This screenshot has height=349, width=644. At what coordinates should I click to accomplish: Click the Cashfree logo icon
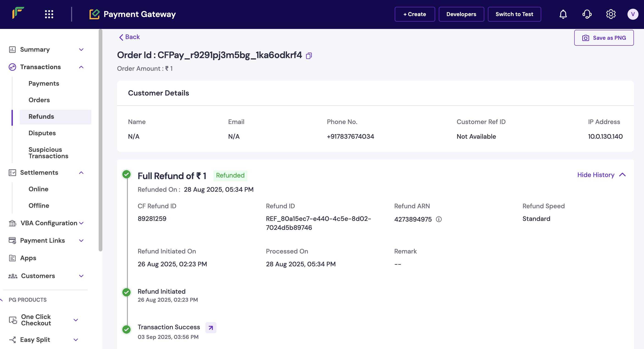(x=18, y=13)
